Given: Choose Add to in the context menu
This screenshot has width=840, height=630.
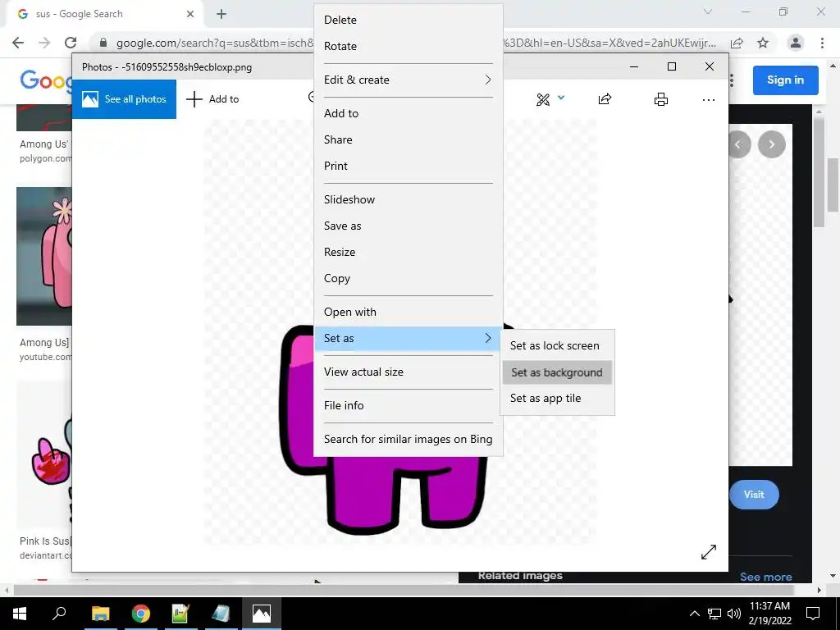Looking at the screenshot, I should pos(409,113).
